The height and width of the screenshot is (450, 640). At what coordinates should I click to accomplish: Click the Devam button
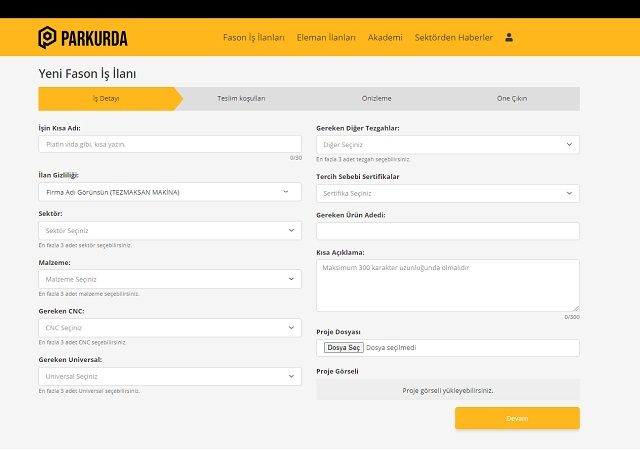click(x=517, y=418)
